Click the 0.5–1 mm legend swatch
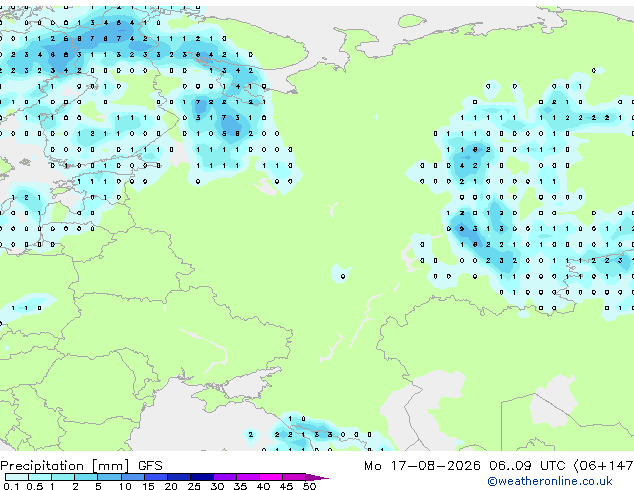Screen dimensions: 634x490 pos(40,477)
